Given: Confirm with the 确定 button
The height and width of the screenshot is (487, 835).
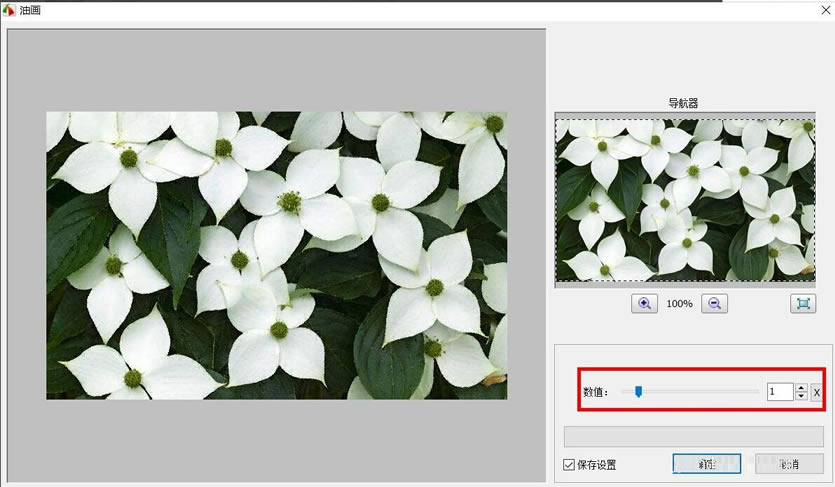Looking at the screenshot, I should point(707,464).
